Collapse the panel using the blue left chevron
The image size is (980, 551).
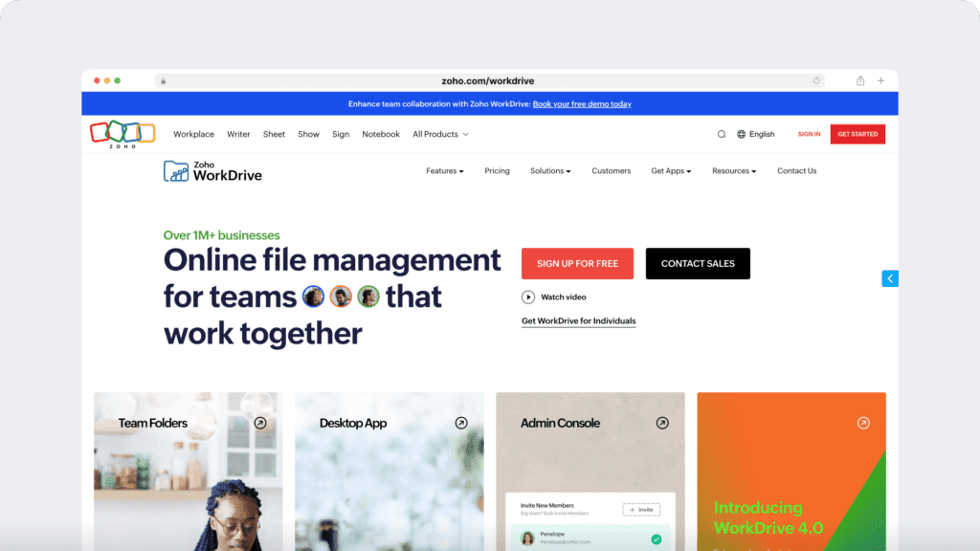pos(890,277)
